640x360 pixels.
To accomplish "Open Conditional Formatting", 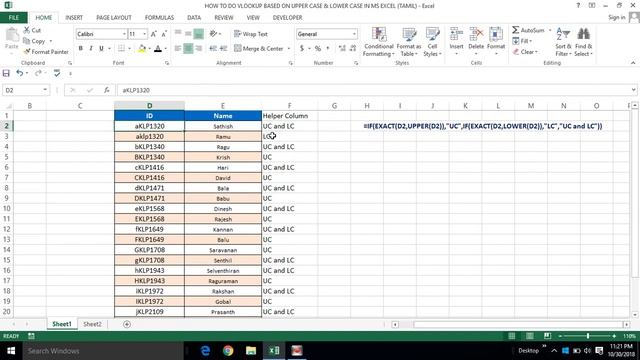I will 379,42.
